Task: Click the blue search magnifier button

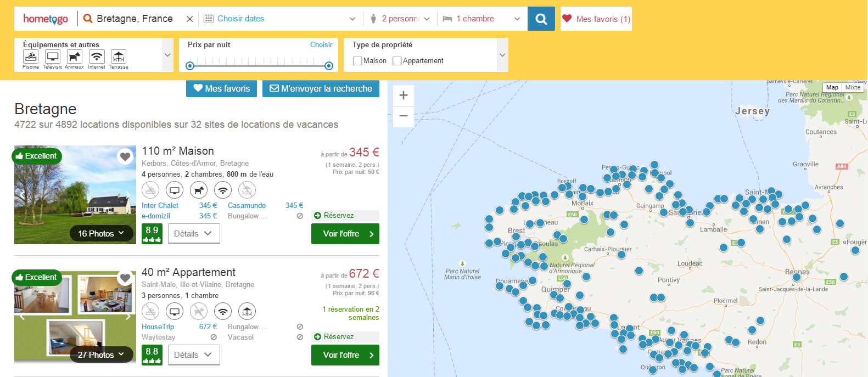Action: coord(541,19)
